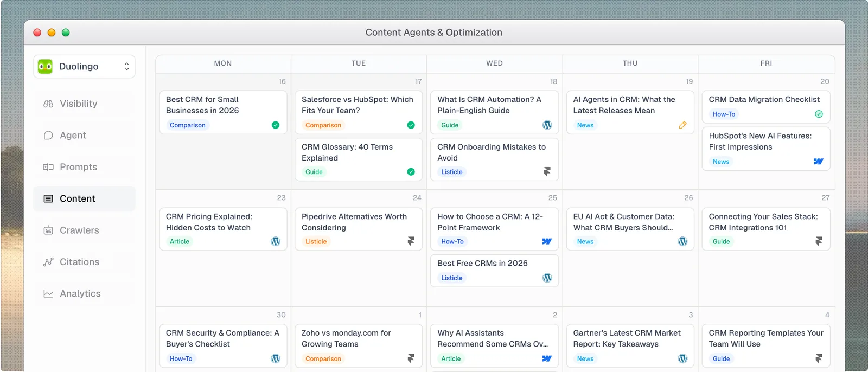Open 'CRM Reporting Templates Your Team Will Use'
Screen dimensions: 868x372
[766, 338]
